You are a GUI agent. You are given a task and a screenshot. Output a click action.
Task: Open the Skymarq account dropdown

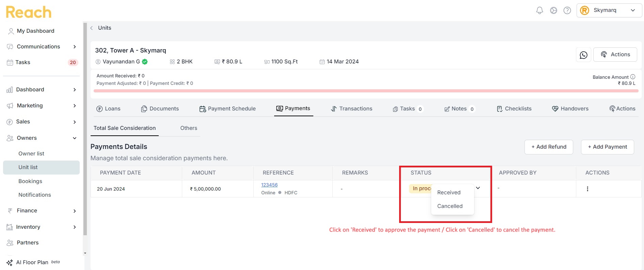609,10
